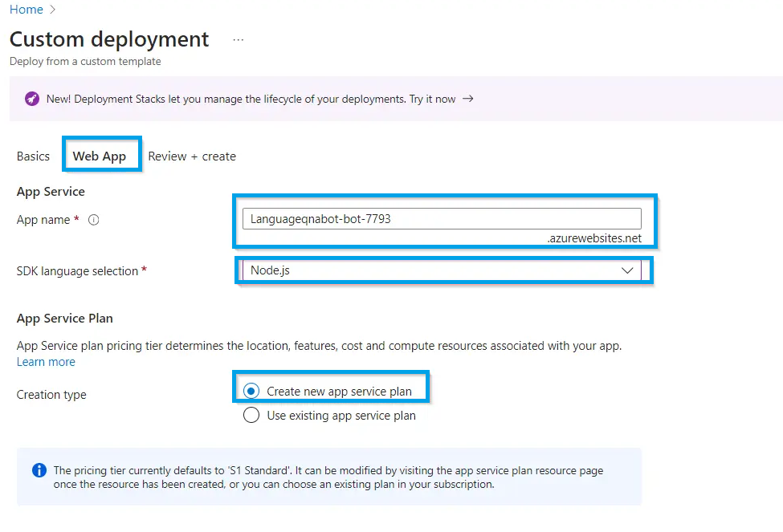Open the Learn more link
The image size is (783, 532).
click(x=46, y=362)
